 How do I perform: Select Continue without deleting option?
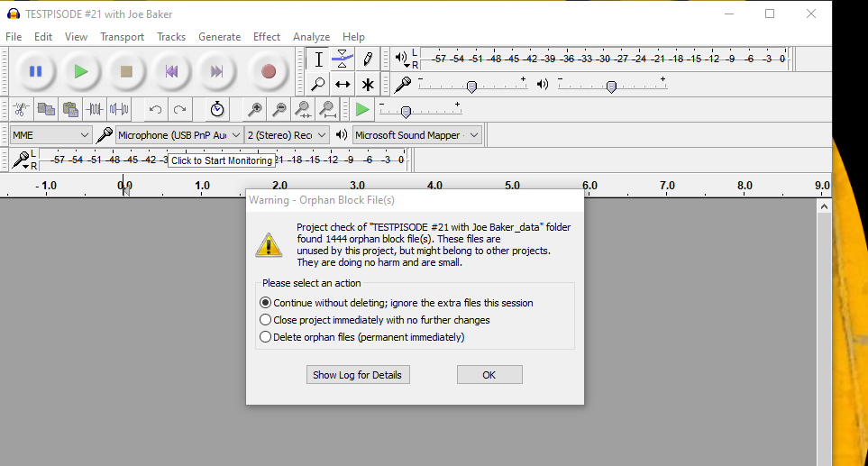pos(397,303)
